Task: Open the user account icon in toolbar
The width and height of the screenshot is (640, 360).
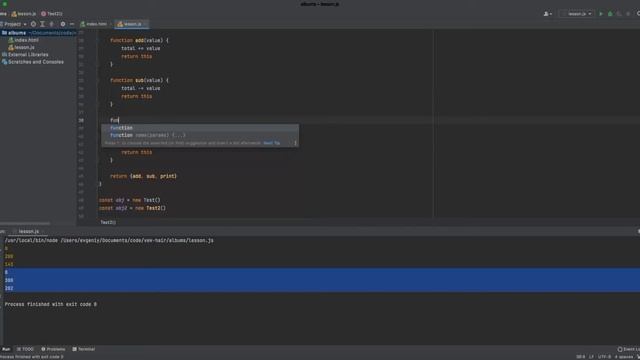Action: (x=547, y=14)
